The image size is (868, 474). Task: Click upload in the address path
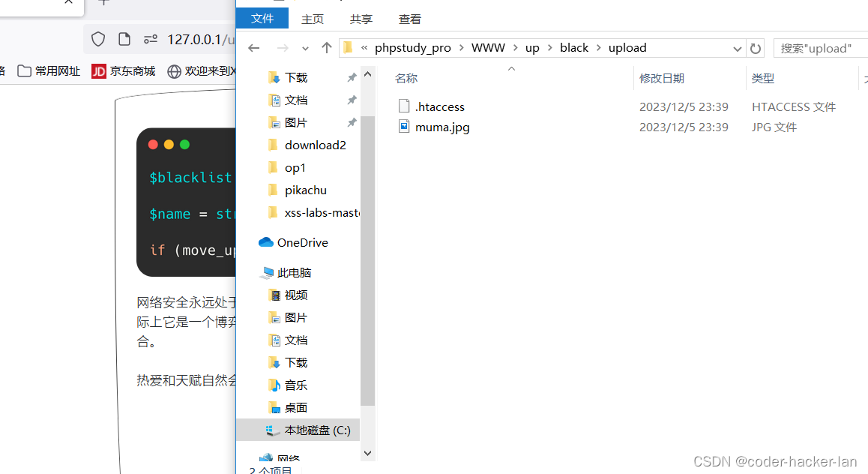(627, 48)
